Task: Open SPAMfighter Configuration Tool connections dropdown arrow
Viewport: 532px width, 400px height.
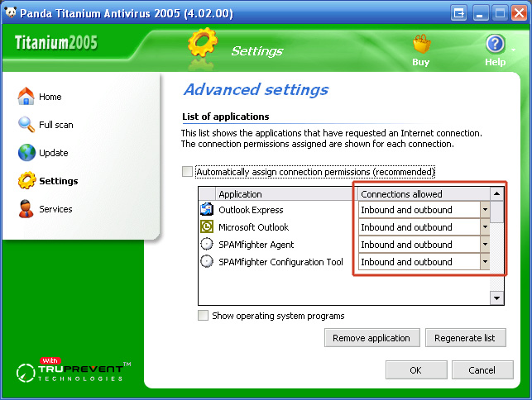Action: 485,261
